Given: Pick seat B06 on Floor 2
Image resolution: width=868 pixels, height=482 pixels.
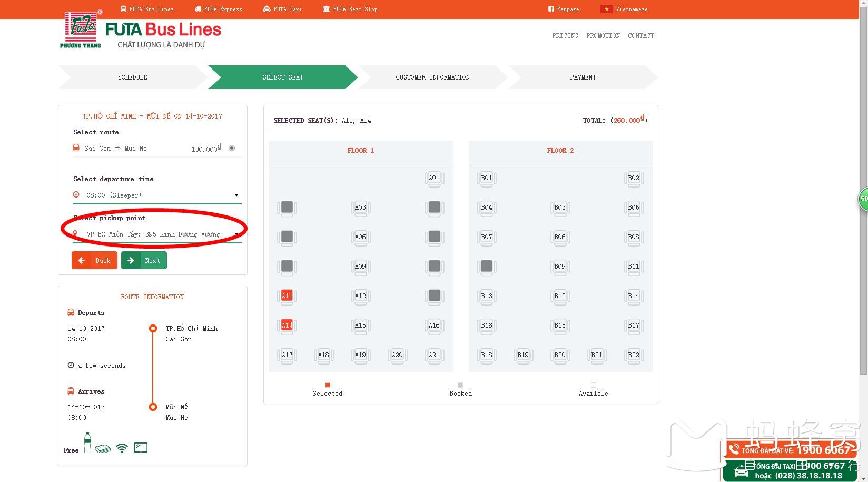Looking at the screenshot, I should [560, 237].
